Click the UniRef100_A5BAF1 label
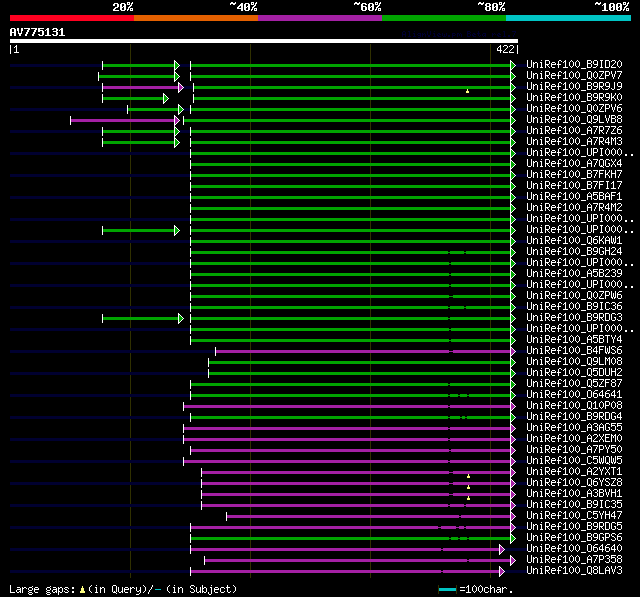Viewport: 640px width, 597px height. (x=574, y=197)
